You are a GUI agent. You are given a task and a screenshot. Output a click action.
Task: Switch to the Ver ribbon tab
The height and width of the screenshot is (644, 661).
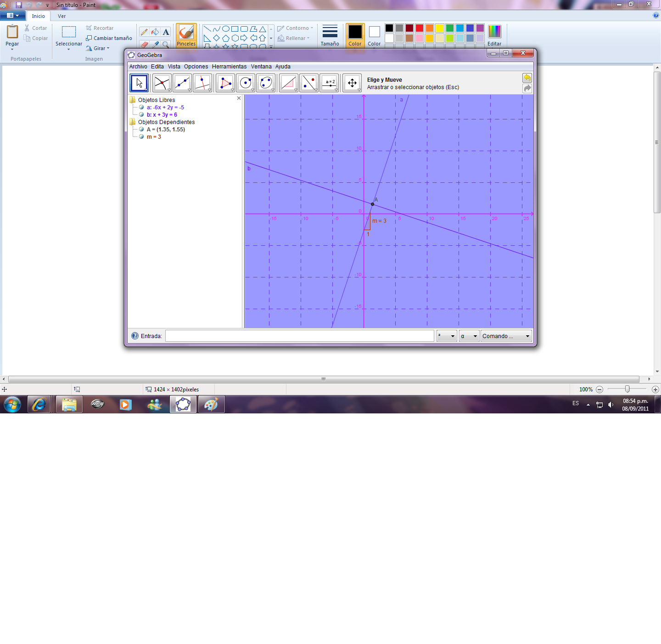(x=62, y=16)
